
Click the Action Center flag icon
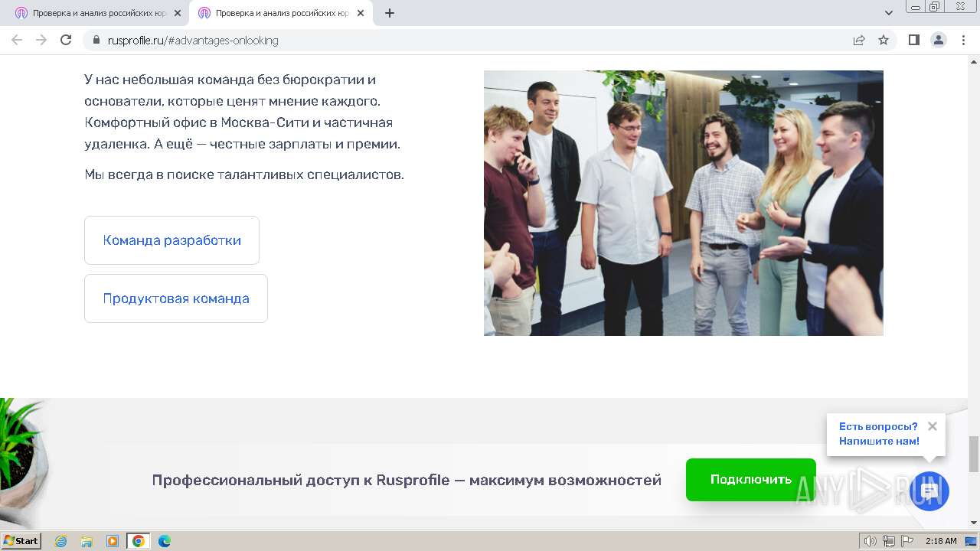907,541
